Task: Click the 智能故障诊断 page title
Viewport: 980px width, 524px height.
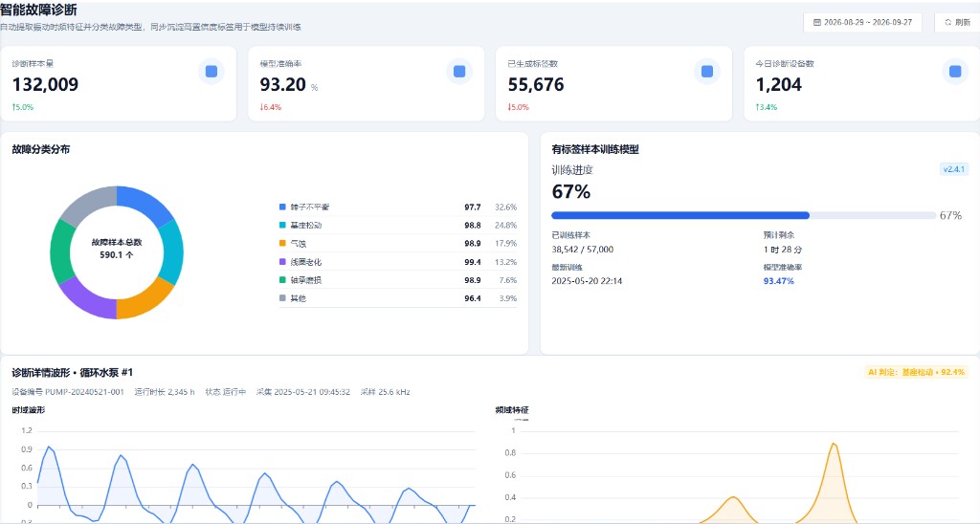Action: pyautogui.click(x=38, y=10)
